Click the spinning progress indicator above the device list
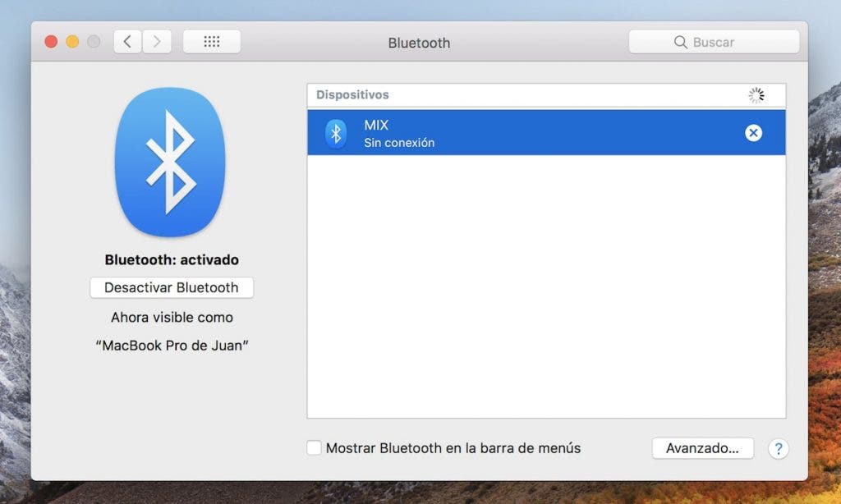This screenshot has height=504, width=841. tap(756, 94)
